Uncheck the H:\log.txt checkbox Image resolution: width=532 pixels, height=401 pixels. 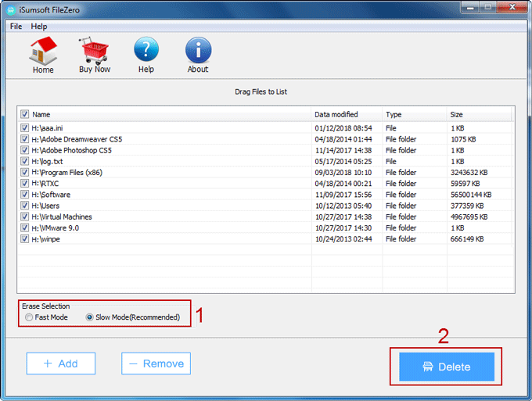pyautogui.click(x=24, y=161)
